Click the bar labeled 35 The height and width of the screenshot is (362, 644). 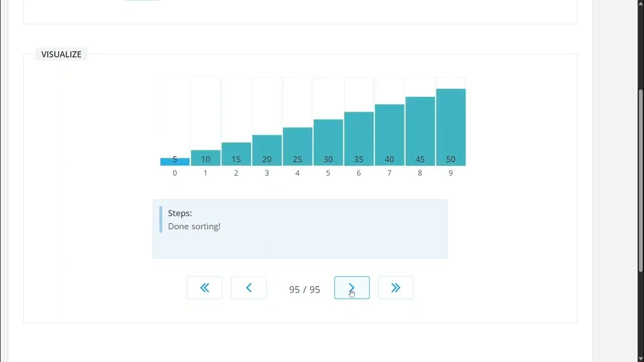coord(359,139)
